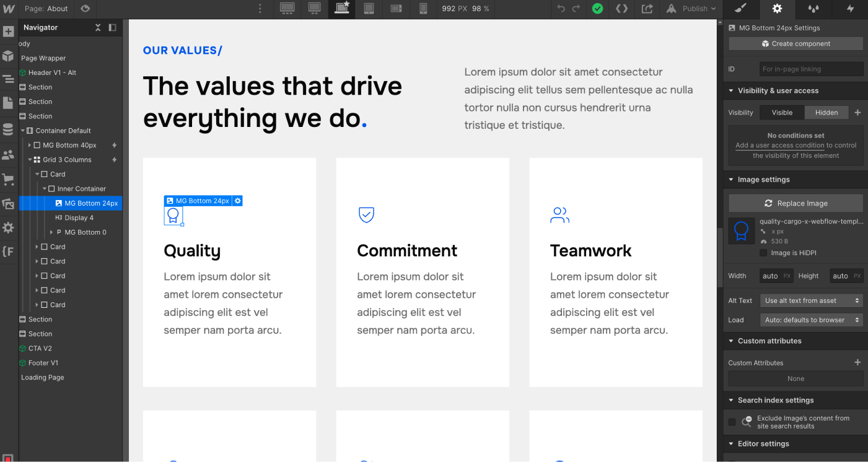Open the Components panel
The image size is (868, 462).
pos(9,55)
